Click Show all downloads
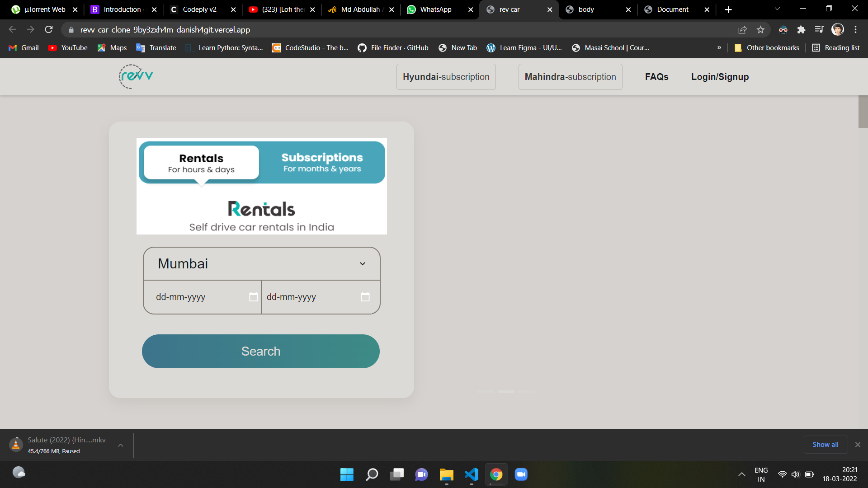The height and width of the screenshot is (488, 868). (x=826, y=445)
